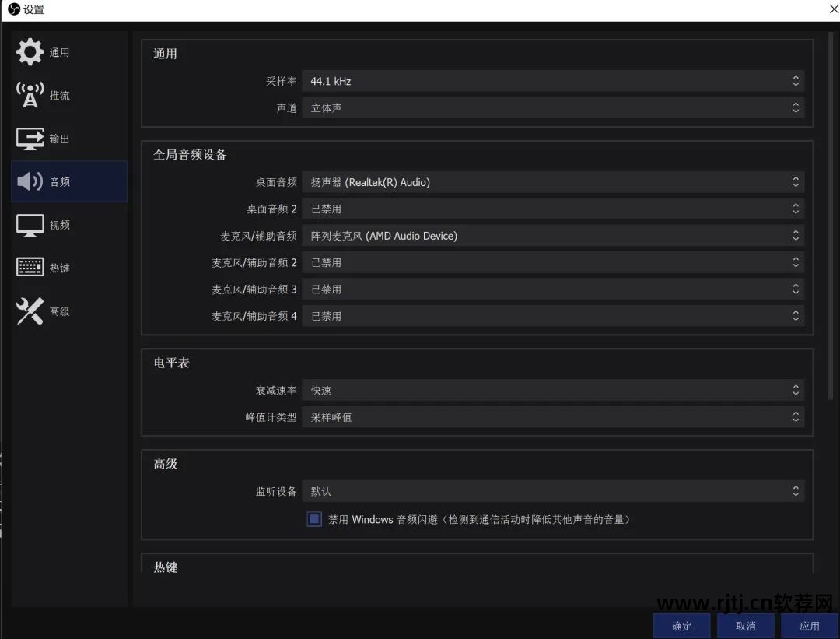Screen dimensions: 840x639
Task: Click the Stream antenna icon in sidebar
Action: pyautogui.click(x=30, y=95)
